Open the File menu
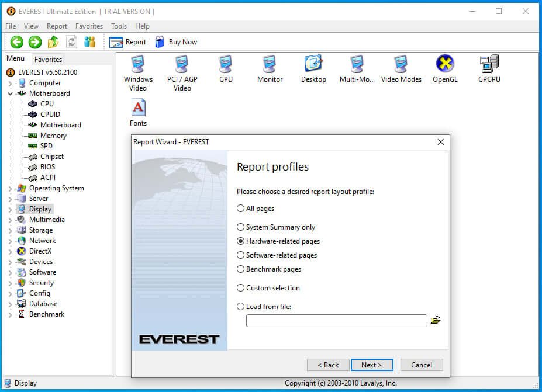 tap(11, 26)
